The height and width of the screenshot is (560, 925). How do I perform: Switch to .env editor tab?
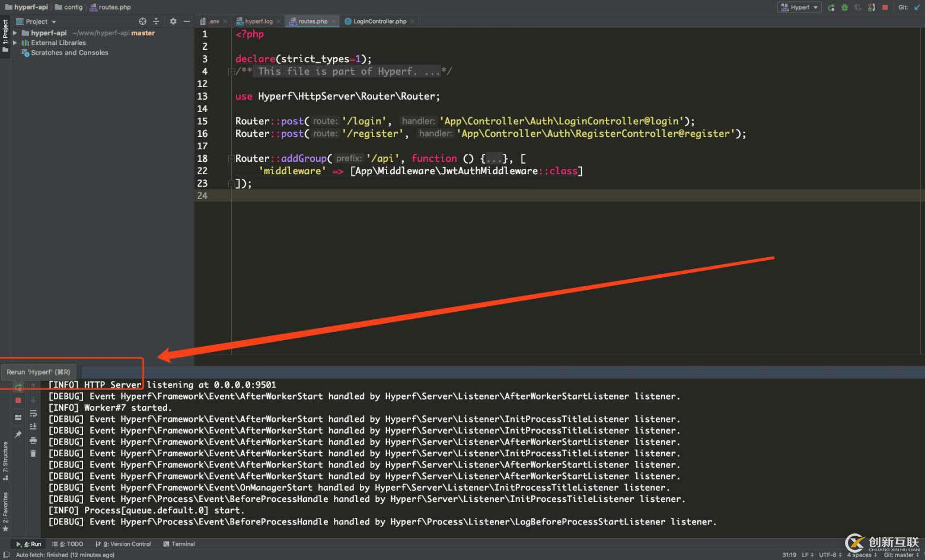(x=210, y=21)
